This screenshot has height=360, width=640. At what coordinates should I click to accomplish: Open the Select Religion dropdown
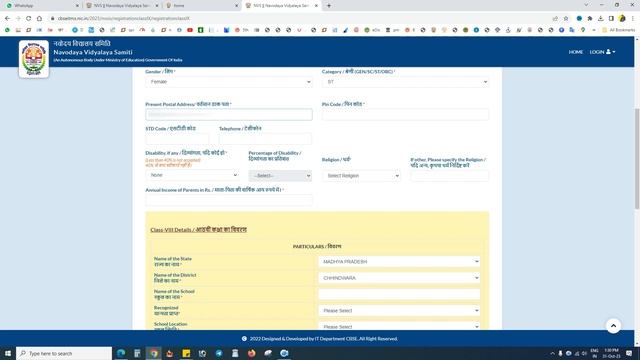pos(361,176)
